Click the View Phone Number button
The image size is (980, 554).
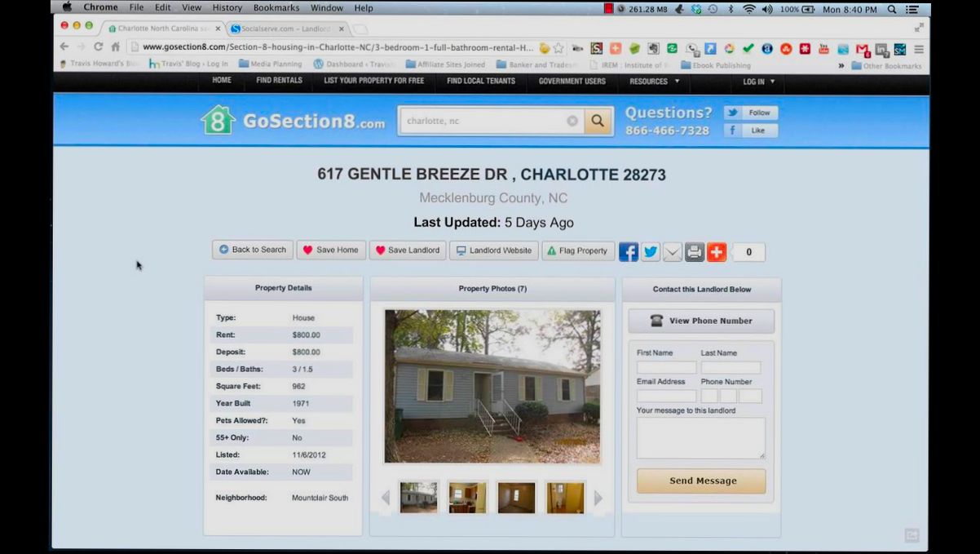point(701,321)
